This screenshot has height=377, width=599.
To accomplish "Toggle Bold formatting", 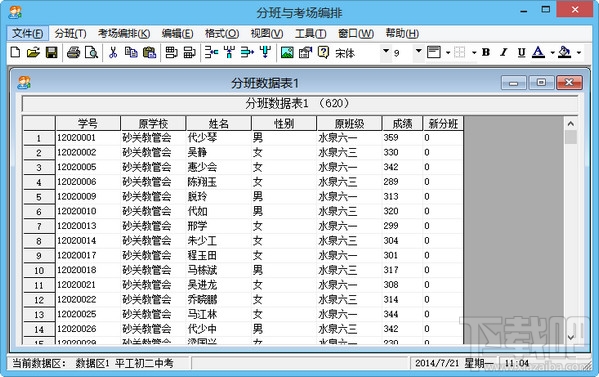I will click(x=486, y=52).
